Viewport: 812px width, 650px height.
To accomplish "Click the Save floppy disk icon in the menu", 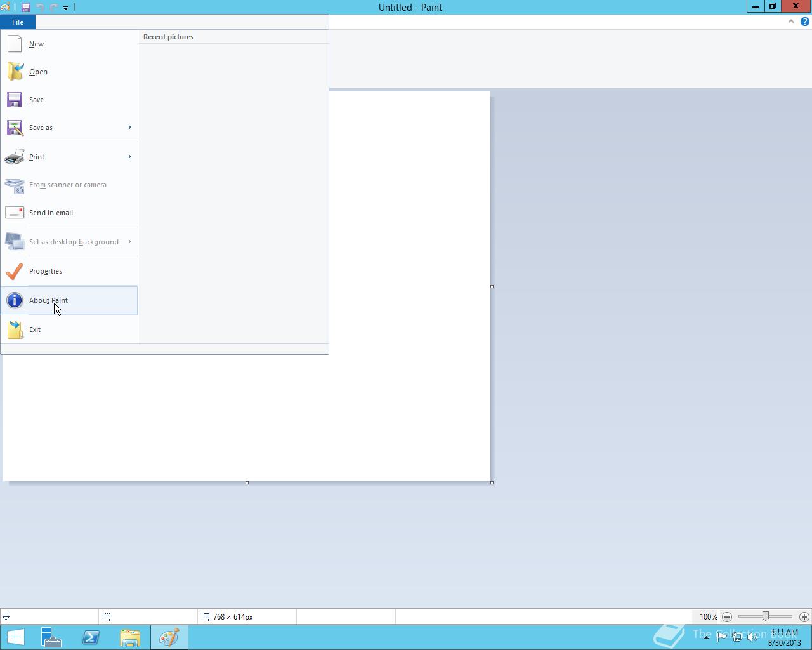I will pyautogui.click(x=15, y=100).
